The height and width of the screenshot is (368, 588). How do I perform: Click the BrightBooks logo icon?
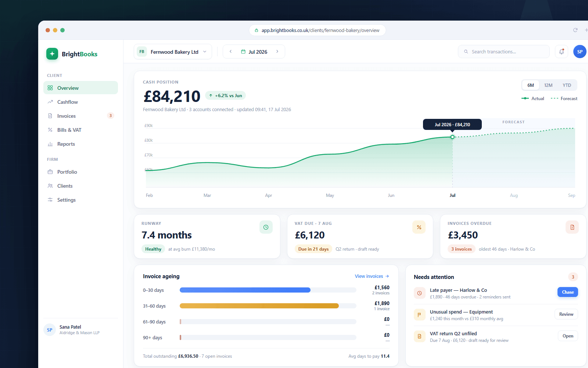[52, 54]
